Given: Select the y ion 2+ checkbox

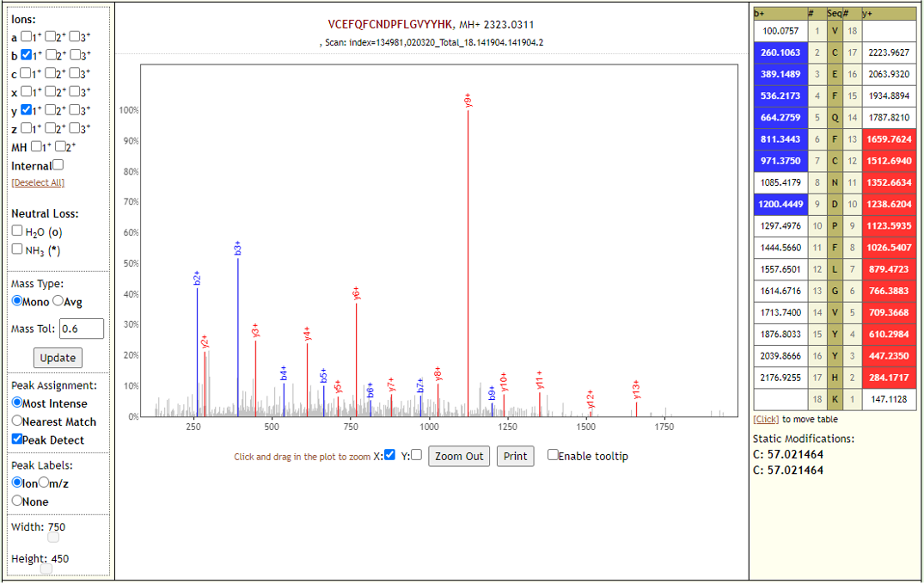Looking at the screenshot, I should [51, 110].
